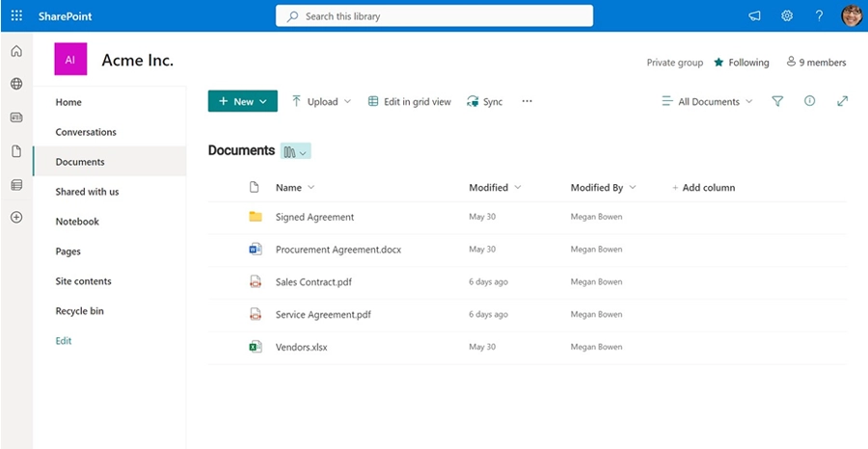Click the Following star icon
This screenshot has width=868, height=449.
click(719, 62)
